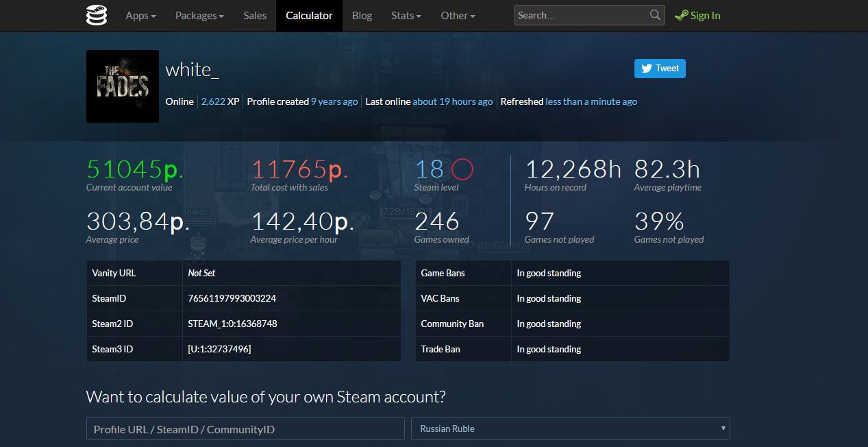Click the magnifier search icon
868x447 pixels.
(x=655, y=14)
